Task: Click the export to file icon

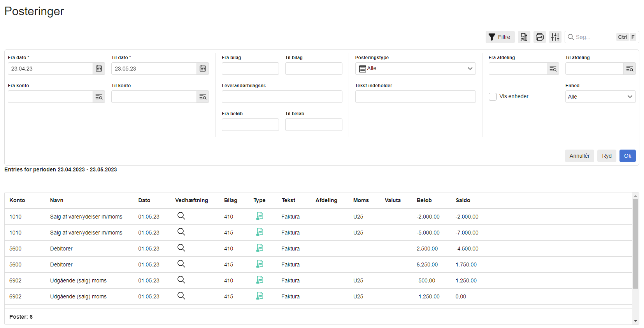Action: [x=524, y=37]
